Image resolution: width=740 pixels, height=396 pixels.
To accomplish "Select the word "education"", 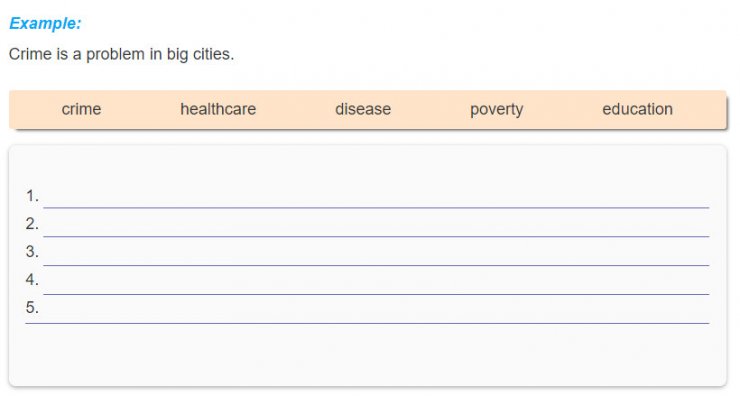I will pyautogui.click(x=637, y=109).
